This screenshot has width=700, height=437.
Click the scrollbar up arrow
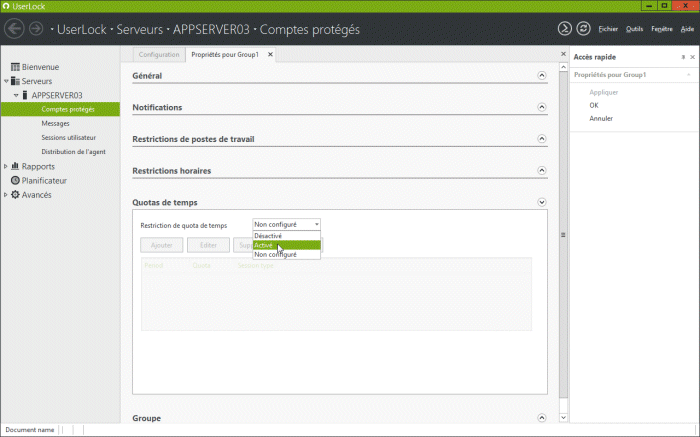pos(563,67)
